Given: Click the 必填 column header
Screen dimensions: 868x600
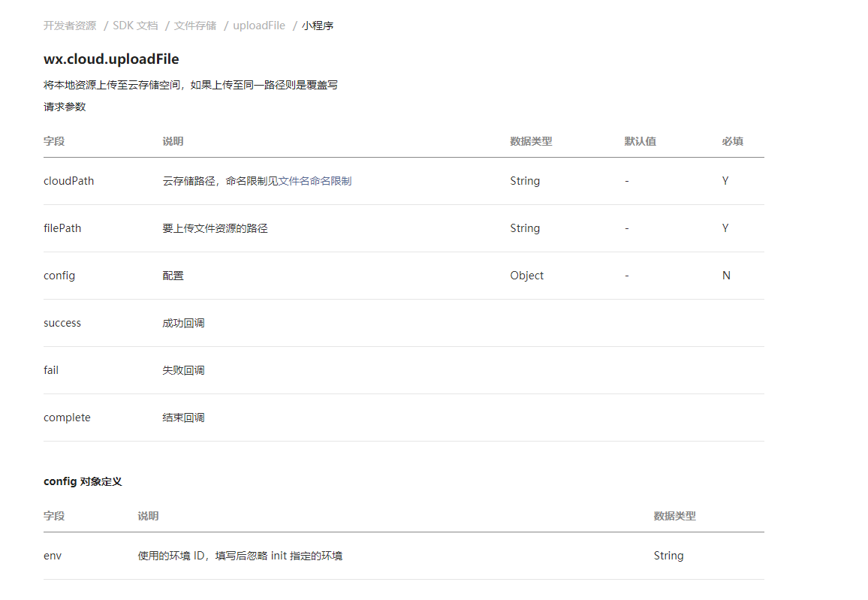Looking at the screenshot, I should [x=732, y=141].
